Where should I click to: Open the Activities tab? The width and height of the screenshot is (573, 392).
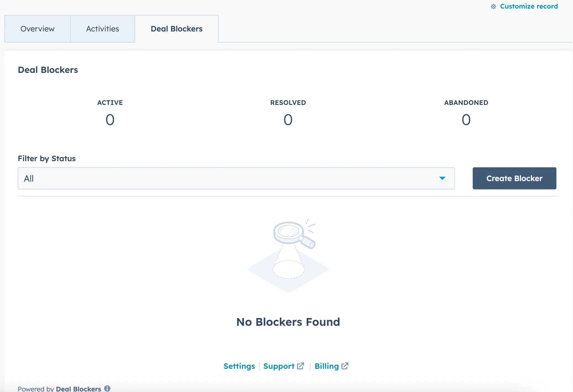[x=102, y=29]
